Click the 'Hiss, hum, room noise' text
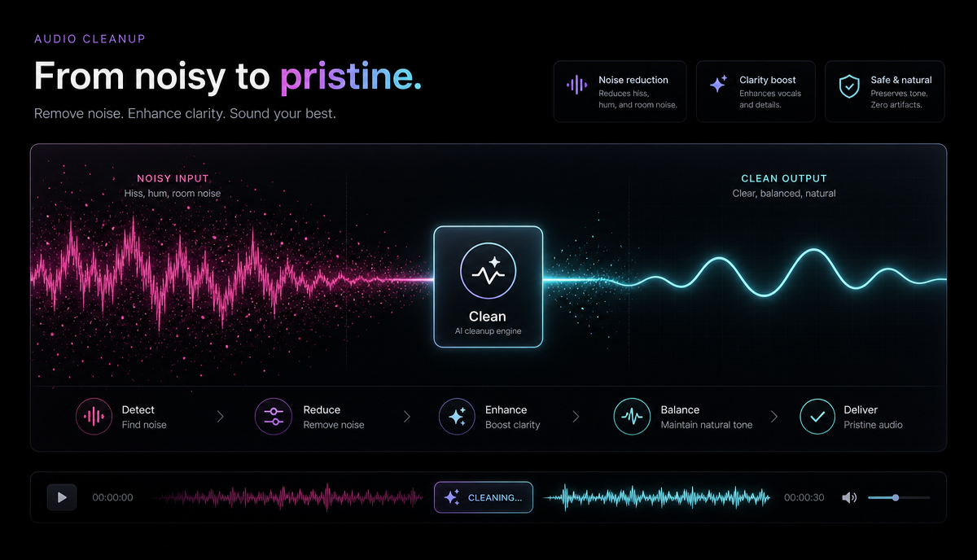This screenshot has width=977, height=560. tap(173, 194)
